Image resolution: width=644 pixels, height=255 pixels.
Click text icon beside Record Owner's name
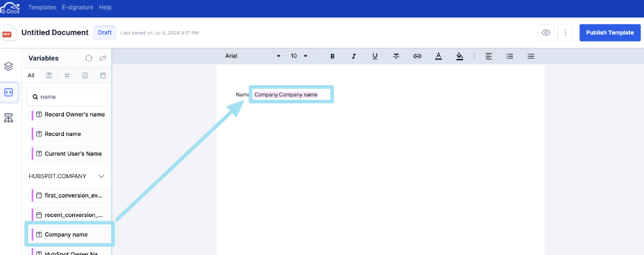point(39,114)
